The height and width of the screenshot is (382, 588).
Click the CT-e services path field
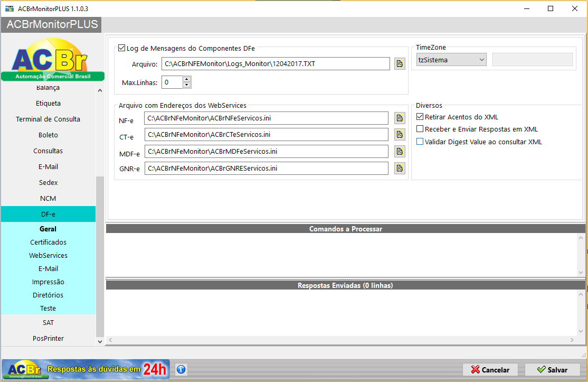coord(266,134)
